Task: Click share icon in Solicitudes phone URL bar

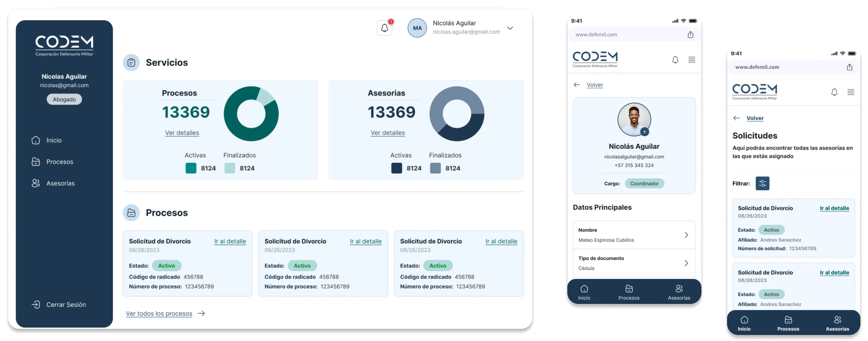Action: click(849, 67)
